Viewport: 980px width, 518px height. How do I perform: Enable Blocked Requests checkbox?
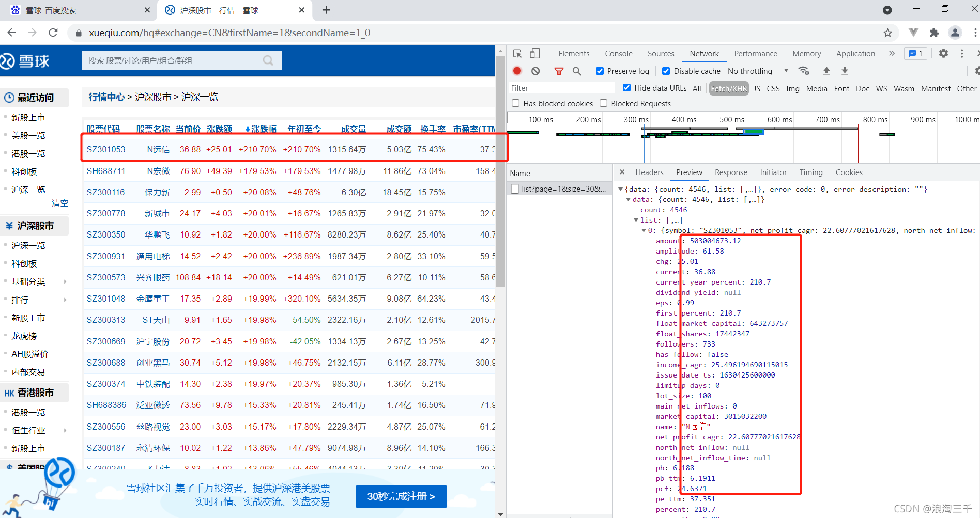603,103
